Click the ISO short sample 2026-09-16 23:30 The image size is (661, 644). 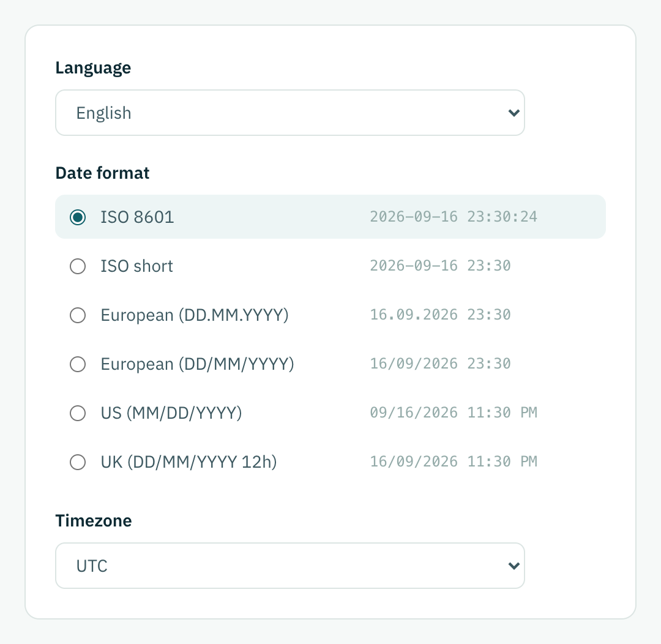click(440, 266)
